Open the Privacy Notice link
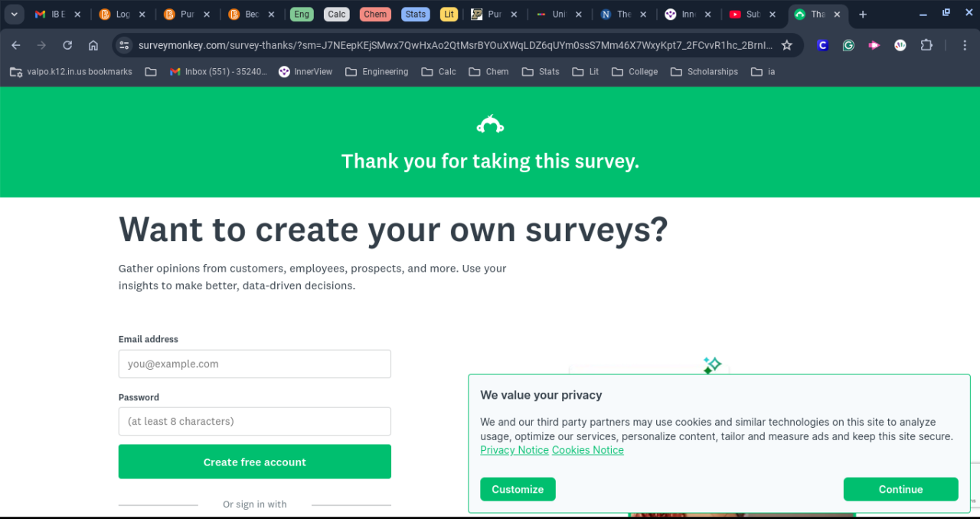 point(514,450)
